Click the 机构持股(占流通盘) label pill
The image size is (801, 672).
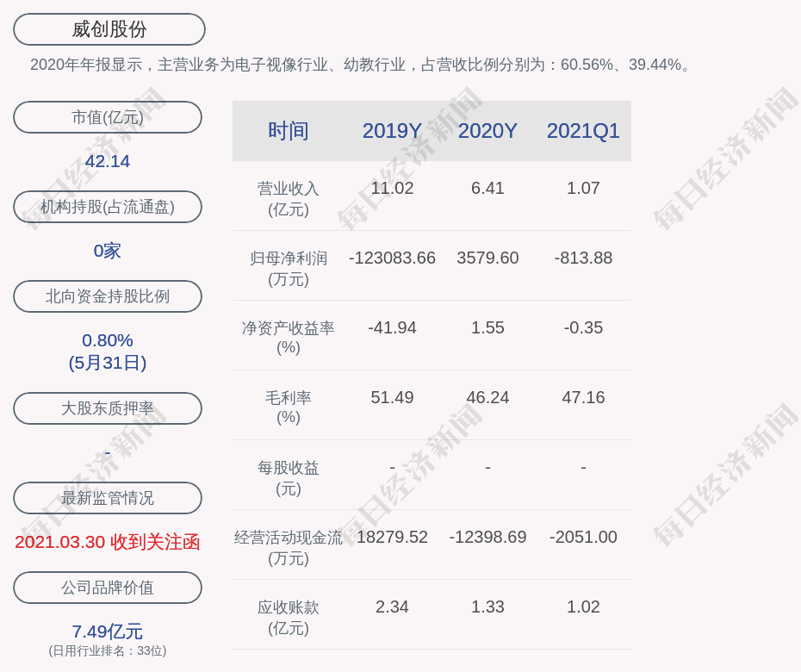click(108, 207)
